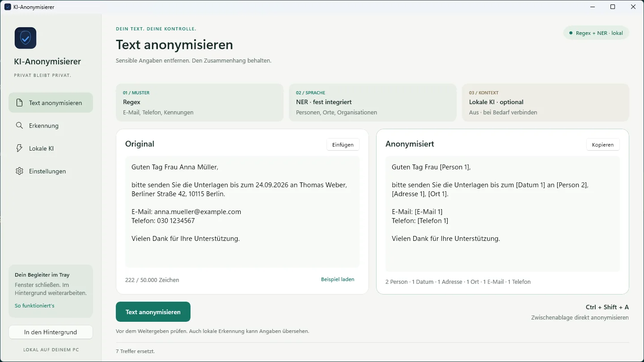Click the Einfügen button in Original panel
This screenshot has height=362, width=644.
tap(343, 144)
